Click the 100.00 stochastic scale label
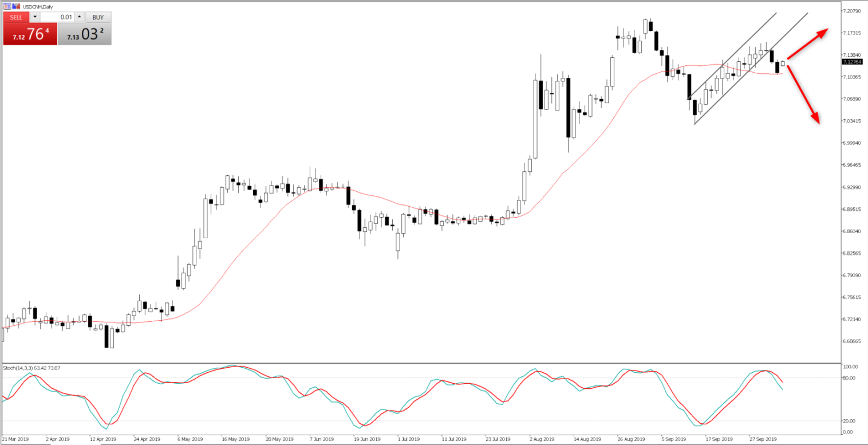Image resolution: width=868 pixels, height=445 pixels. 851,367
